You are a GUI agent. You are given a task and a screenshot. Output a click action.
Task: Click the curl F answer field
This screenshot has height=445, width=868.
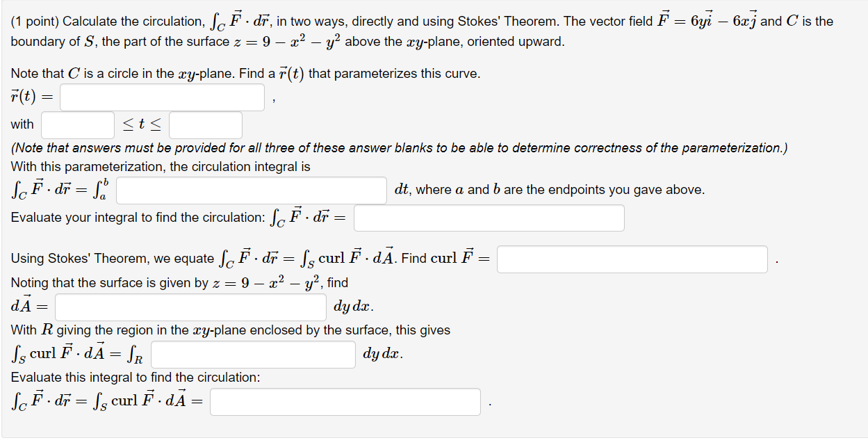click(x=632, y=259)
